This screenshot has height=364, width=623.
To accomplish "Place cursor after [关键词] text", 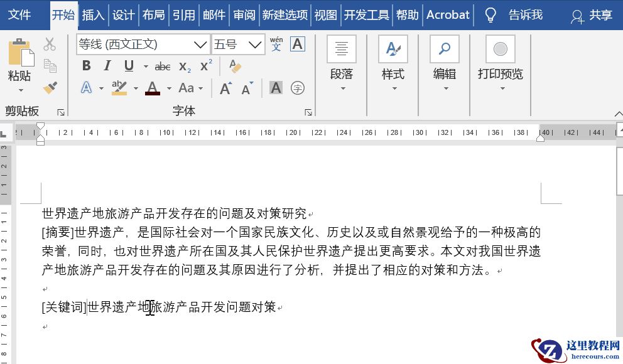I will tap(87, 307).
